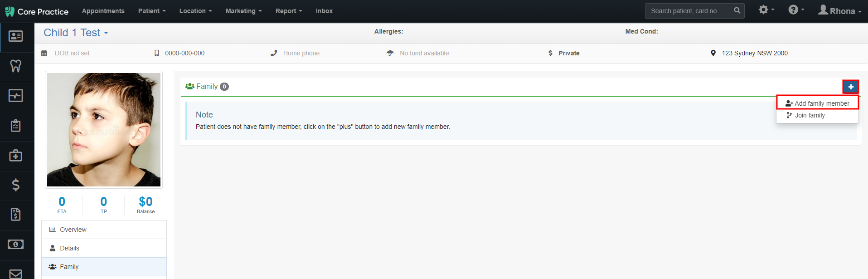Click the Note heading
Screen dimensions: 868x279
point(204,115)
